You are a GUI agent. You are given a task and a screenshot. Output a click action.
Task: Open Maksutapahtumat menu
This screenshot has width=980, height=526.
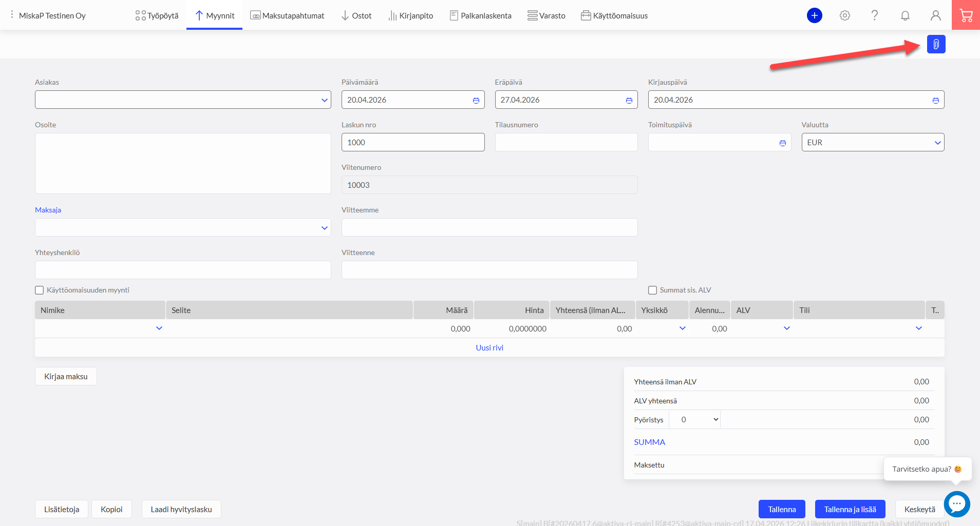pos(287,15)
